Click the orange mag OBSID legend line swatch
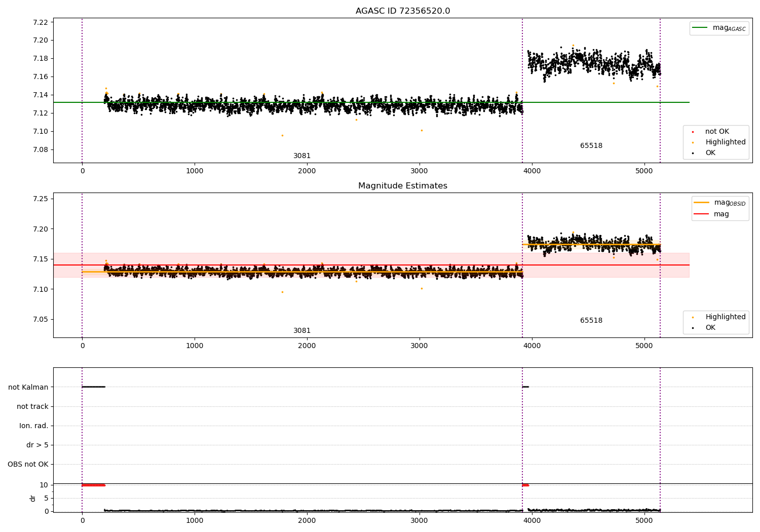The image size is (760, 532). point(702,202)
